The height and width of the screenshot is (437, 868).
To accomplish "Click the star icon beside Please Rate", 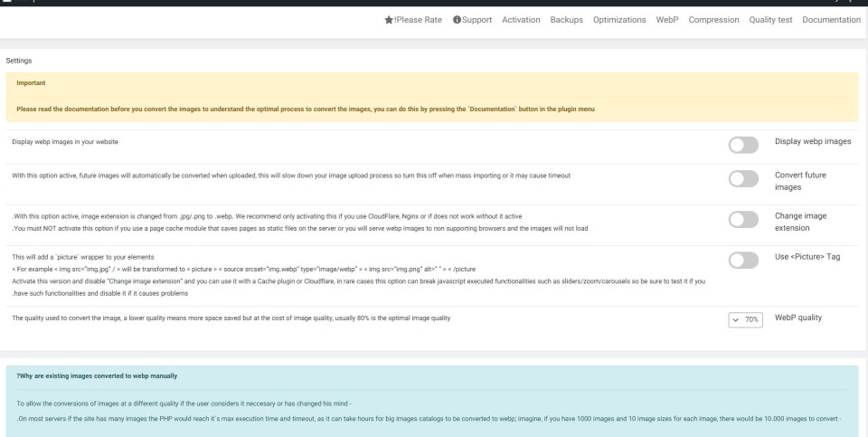I will click(x=389, y=20).
